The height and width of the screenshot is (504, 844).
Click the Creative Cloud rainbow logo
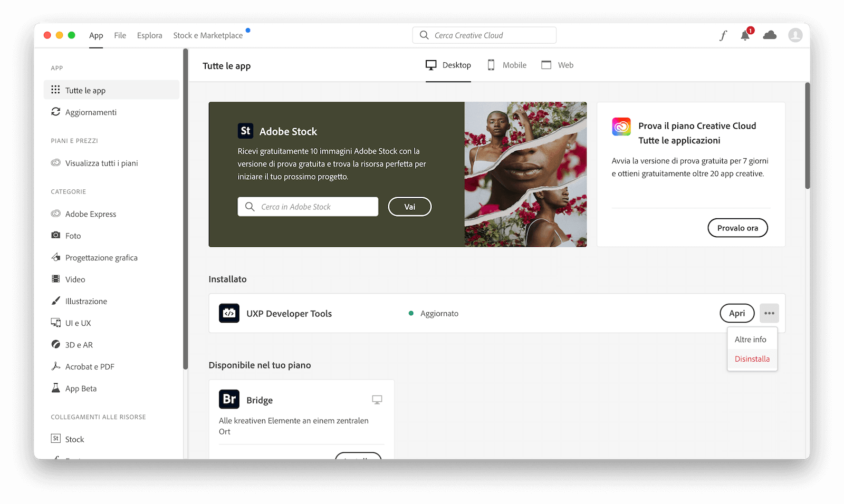(621, 127)
